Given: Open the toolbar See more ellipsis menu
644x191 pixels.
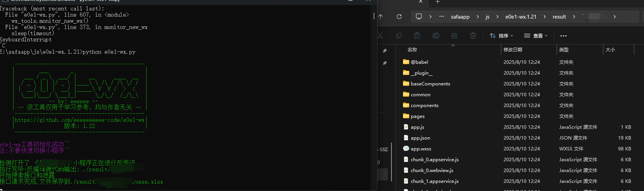Looking at the screenshot, I should (x=564, y=36).
